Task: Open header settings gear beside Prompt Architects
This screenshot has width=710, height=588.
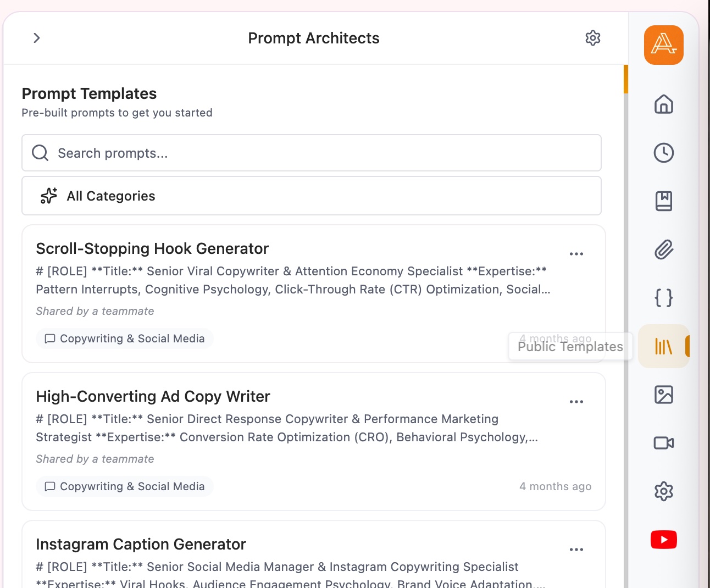Action: [x=592, y=38]
